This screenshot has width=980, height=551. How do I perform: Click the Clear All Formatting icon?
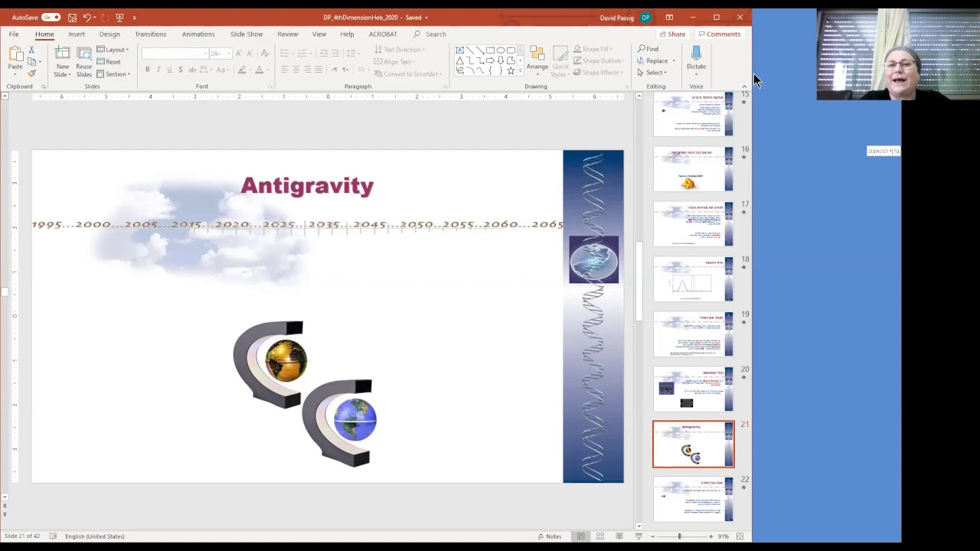point(265,53)
